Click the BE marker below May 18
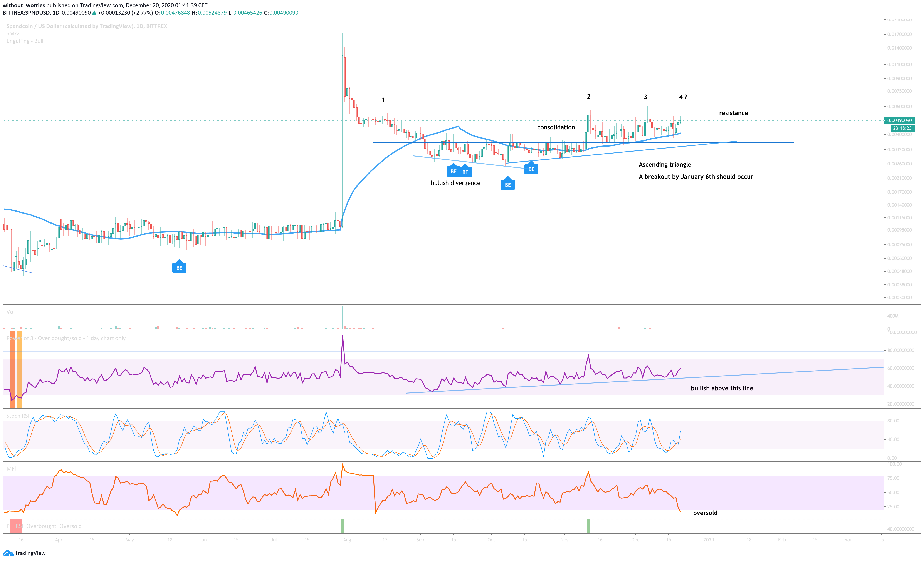 [x=179, y=267]
